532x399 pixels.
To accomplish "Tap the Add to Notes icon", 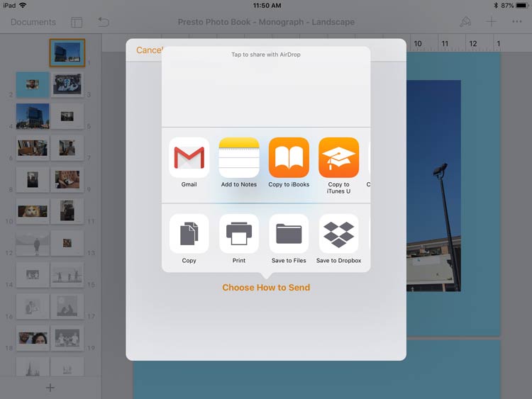I will point(239,157).
